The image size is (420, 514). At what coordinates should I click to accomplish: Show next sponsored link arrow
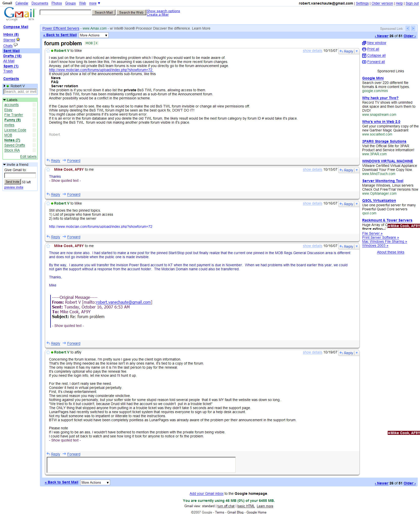click(413, 29)
